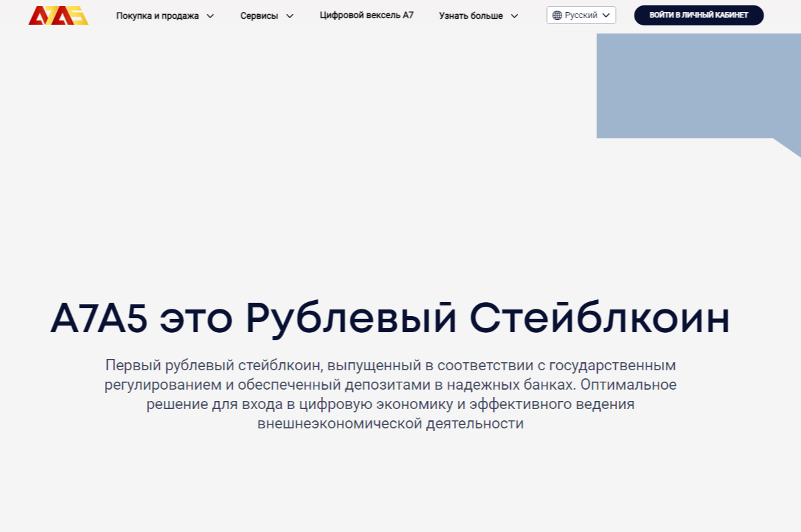Click the text line starting with регулированием
Viewport: 801px width, 532px height.
(x=390, y=385)
